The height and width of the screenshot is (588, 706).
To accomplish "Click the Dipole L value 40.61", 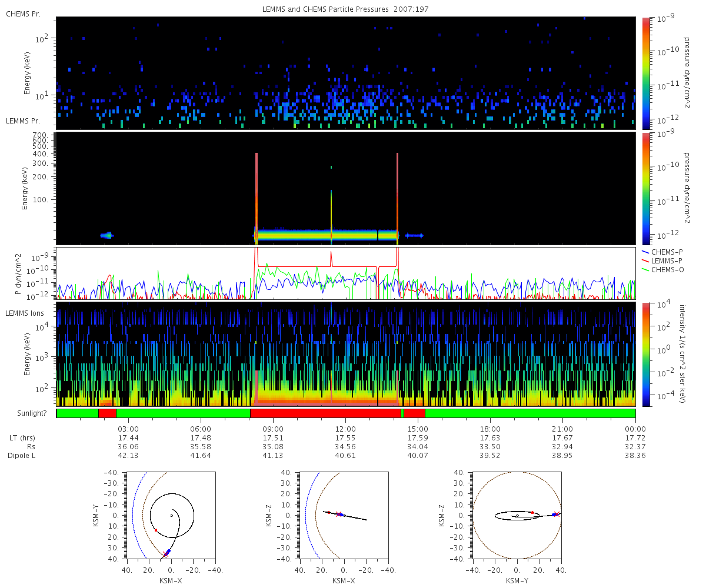I will (346, 456).
